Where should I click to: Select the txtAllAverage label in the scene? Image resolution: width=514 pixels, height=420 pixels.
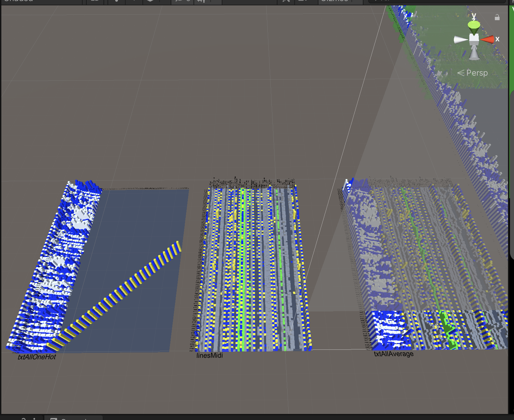coord(393,354)
